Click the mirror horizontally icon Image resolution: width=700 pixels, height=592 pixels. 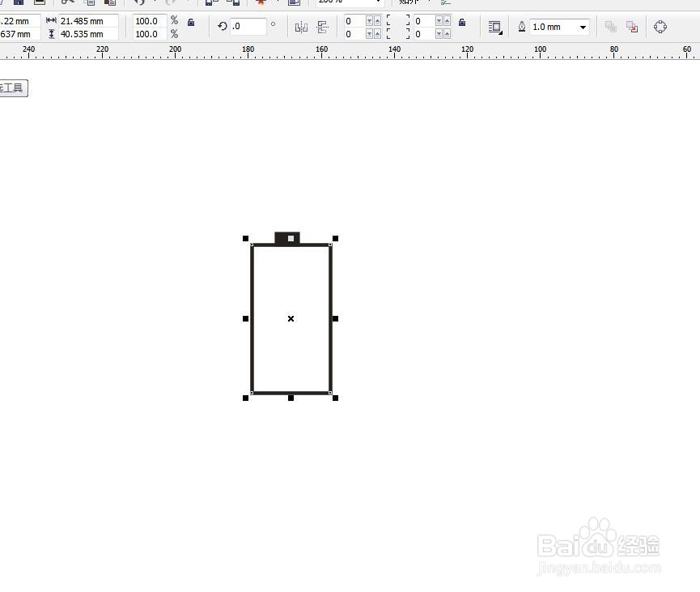[301, 28]
